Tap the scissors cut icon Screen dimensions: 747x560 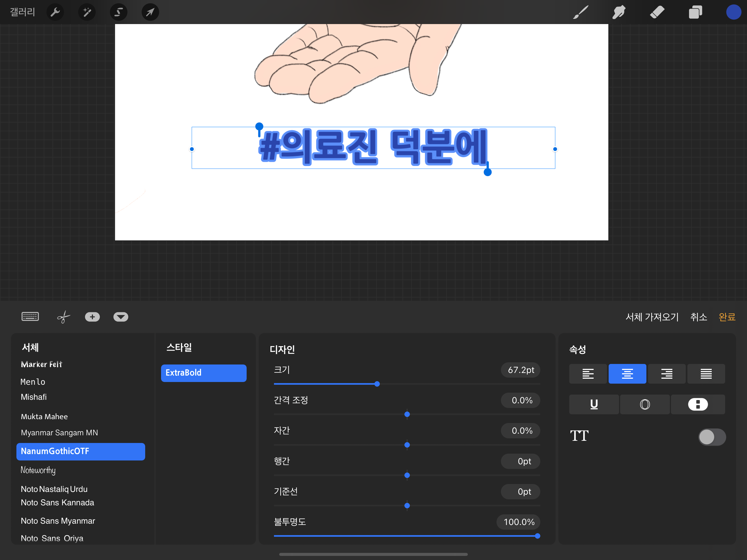coord(63,317)
